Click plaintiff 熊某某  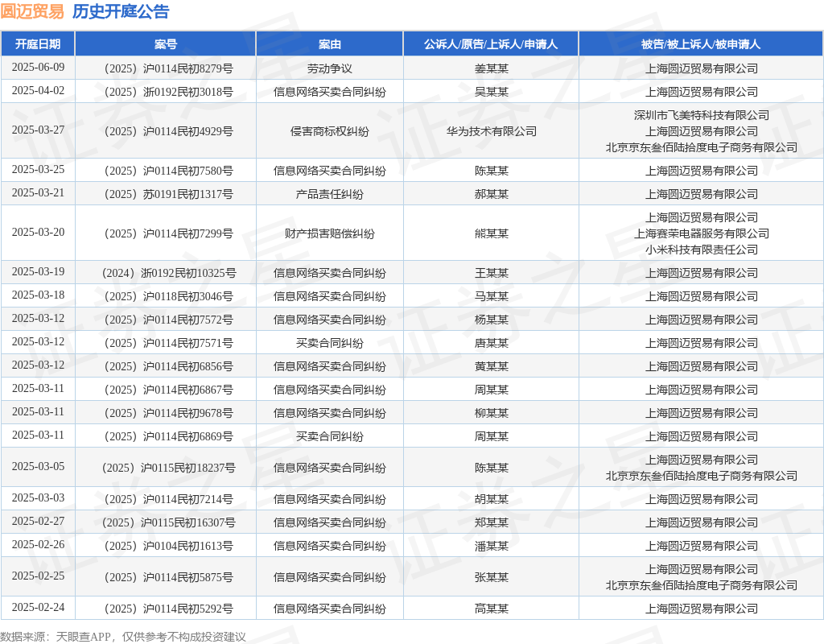click(x=492, y=233)
